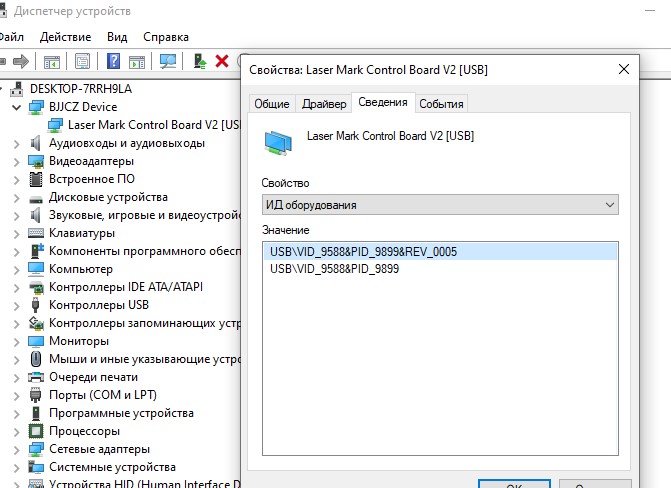671x488 pixels.
Task: Open the Вид menu
Action: (x=117, y=37)
